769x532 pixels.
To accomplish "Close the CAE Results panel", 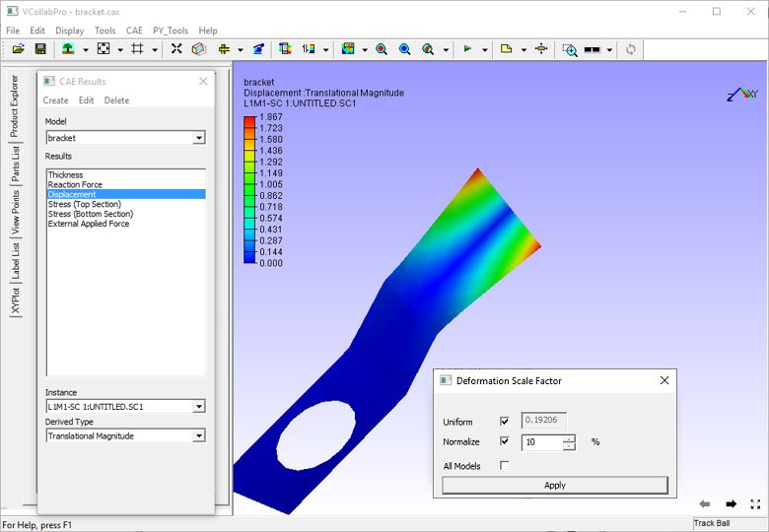I will click(203, 82).
